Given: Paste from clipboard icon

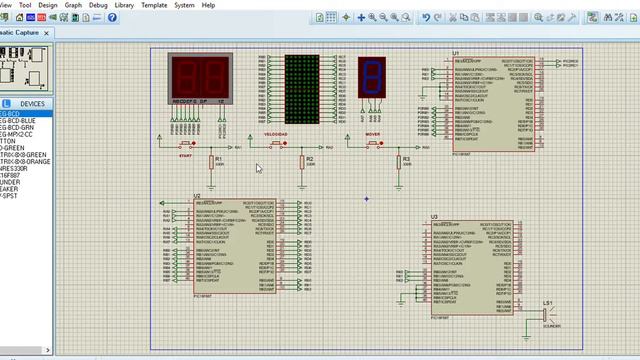Looking at the screenshot, I should [x=475, y=18].
